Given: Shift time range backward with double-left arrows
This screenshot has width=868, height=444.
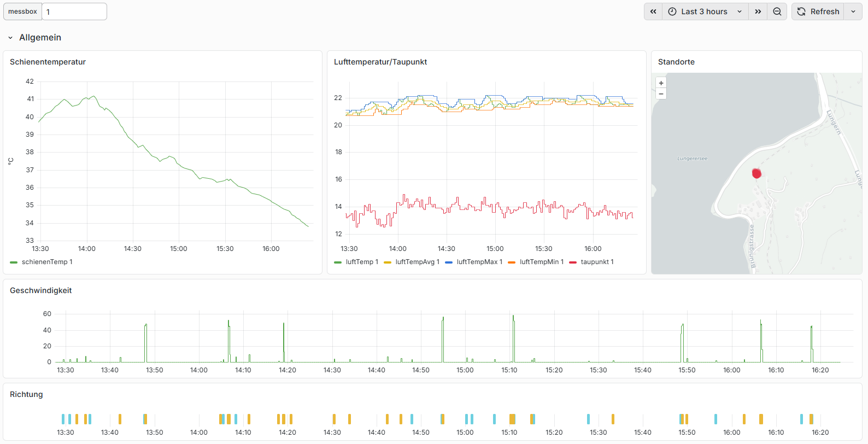Looking at the screenshot, I should (x=653, y=11).
